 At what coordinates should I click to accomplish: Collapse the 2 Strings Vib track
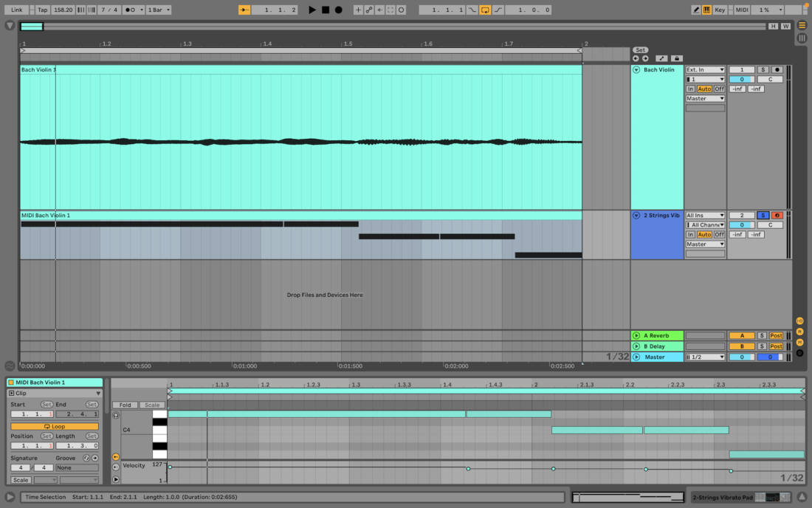click(636, 216)
